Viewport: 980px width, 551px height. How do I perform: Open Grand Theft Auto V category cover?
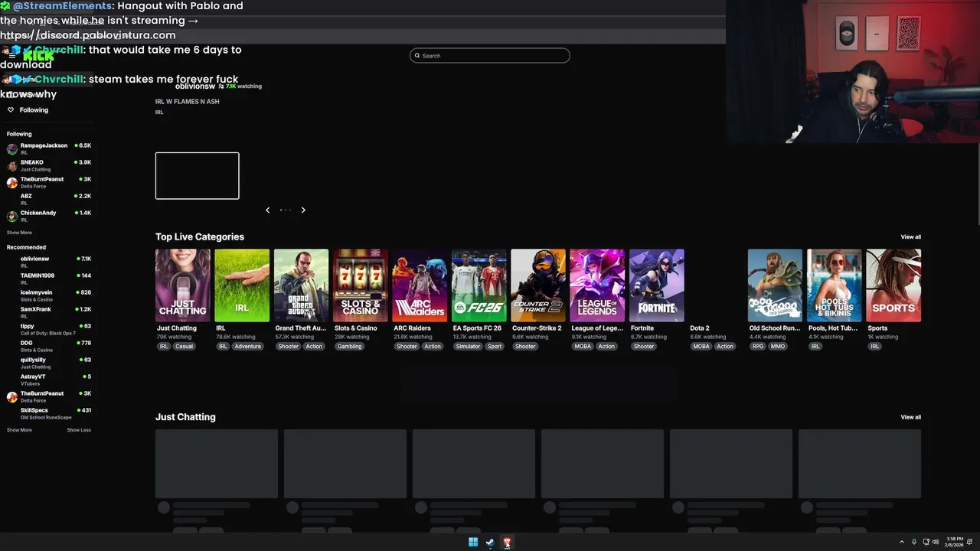302,285
